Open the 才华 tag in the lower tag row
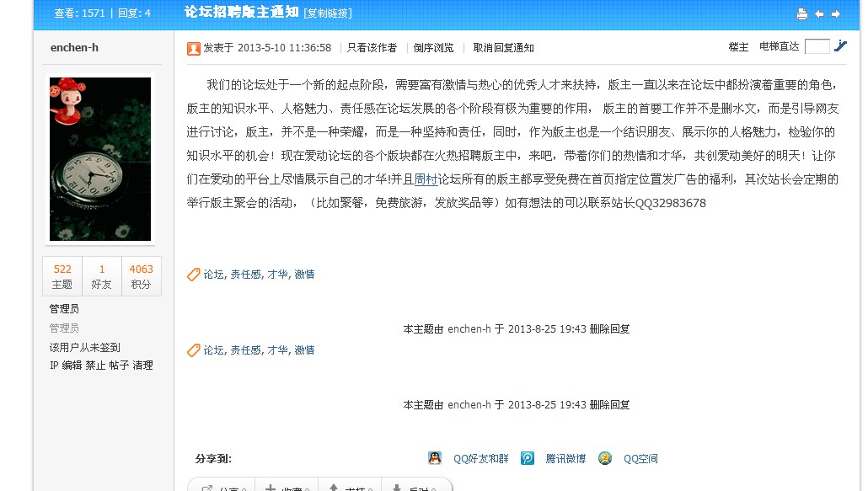 pyautogui.click(x=277, y=350)
